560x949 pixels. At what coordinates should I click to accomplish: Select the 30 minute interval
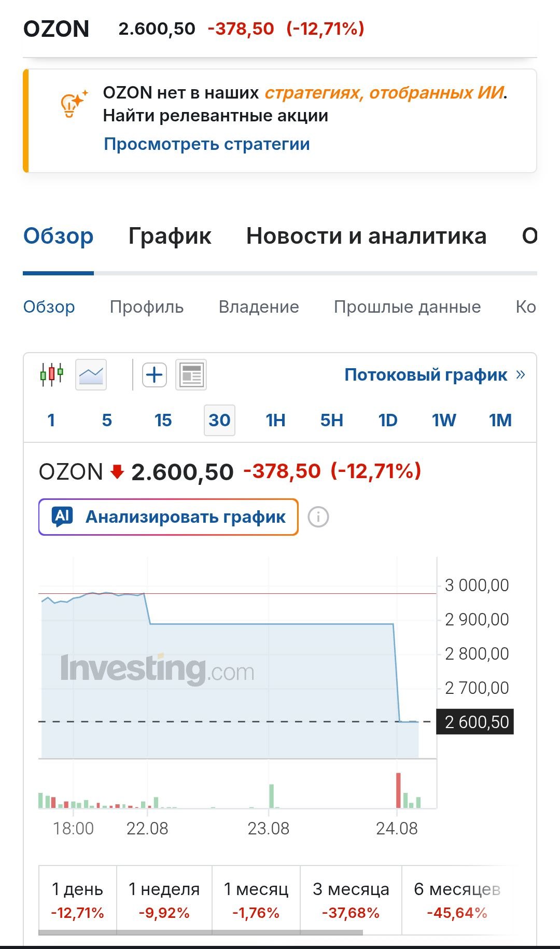[219, 420]
